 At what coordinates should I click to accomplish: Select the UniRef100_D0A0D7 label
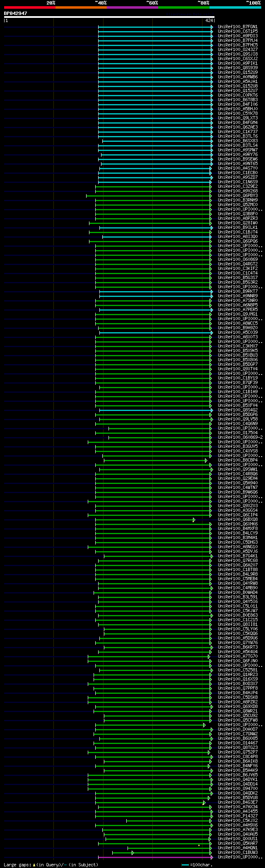coord(238,729)
